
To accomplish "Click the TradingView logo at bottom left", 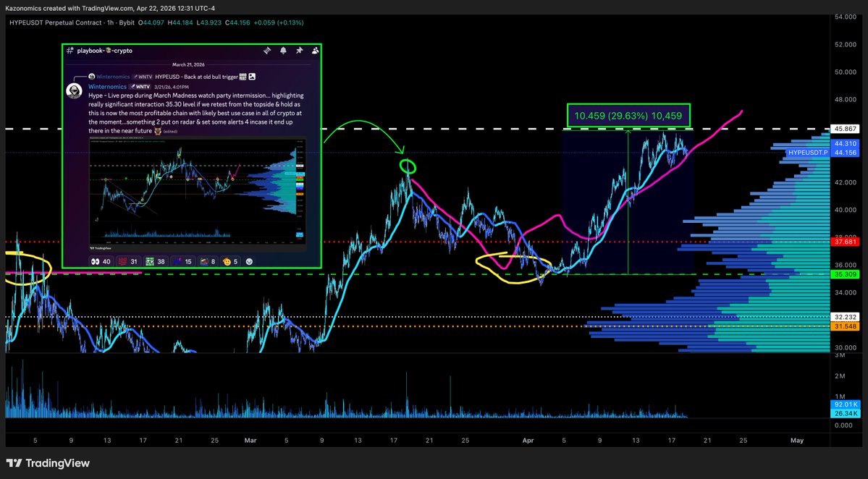I will (x=48, y=464).
